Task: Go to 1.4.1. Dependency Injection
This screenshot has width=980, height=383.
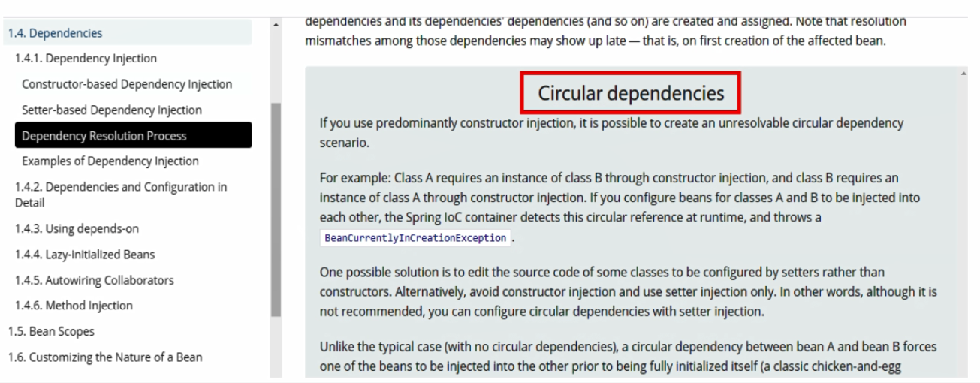Action: (x=86, y=59)
